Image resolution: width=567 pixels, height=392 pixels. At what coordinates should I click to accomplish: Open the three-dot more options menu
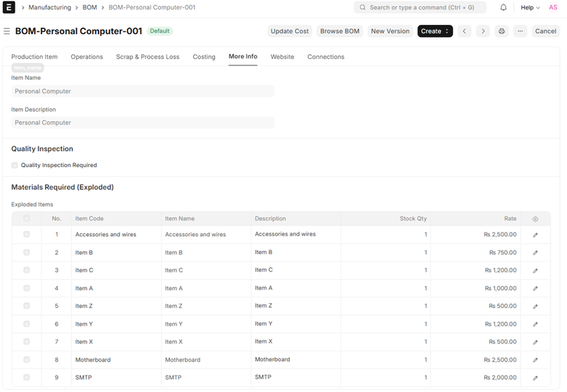coord(520,31)
